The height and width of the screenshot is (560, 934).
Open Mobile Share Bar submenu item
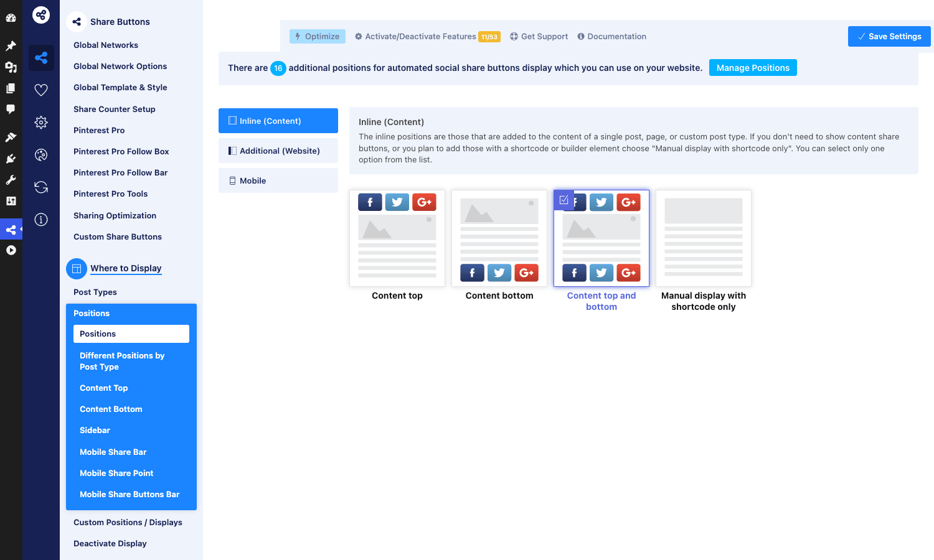tap(113, 452)
